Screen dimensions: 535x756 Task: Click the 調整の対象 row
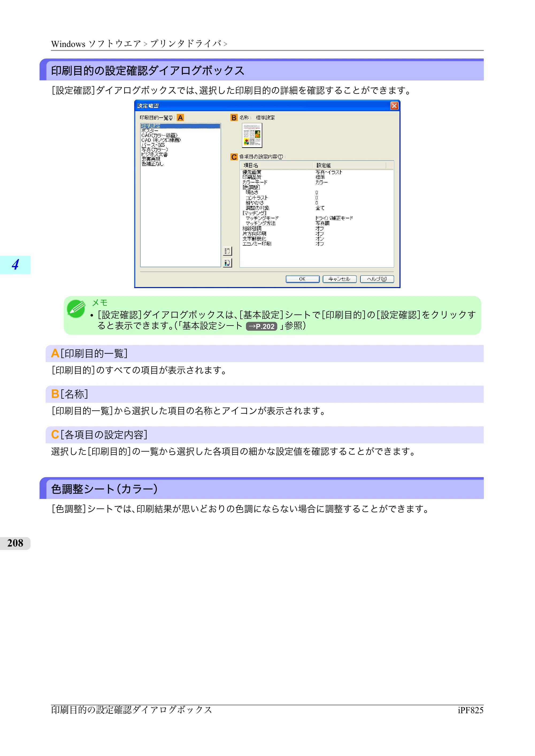pos(317,208)
